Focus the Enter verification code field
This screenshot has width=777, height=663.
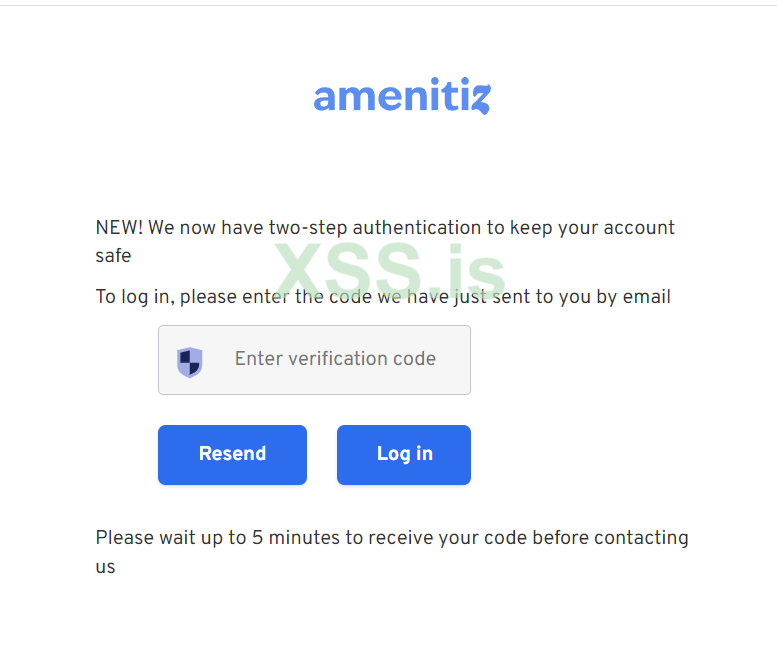314,360
